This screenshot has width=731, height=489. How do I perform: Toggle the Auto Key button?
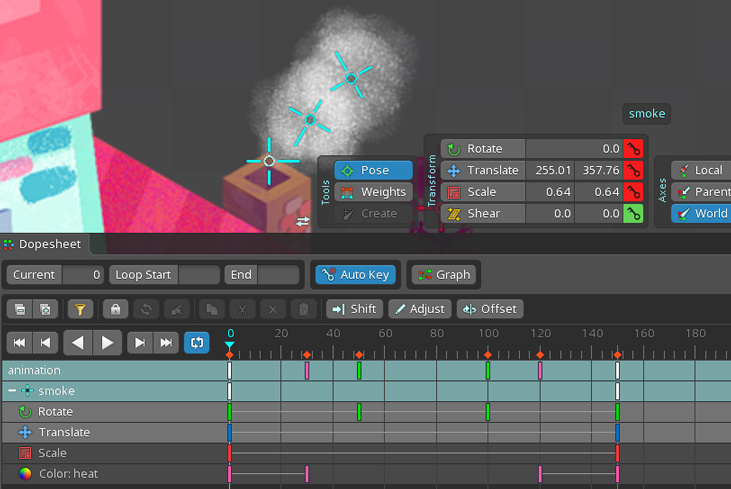coord(355,274)
